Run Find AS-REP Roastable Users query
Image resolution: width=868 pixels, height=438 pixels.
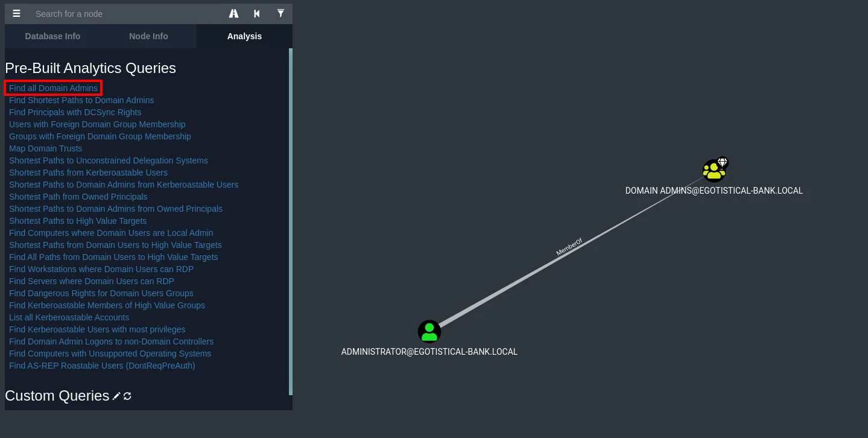tap(102, 366)
